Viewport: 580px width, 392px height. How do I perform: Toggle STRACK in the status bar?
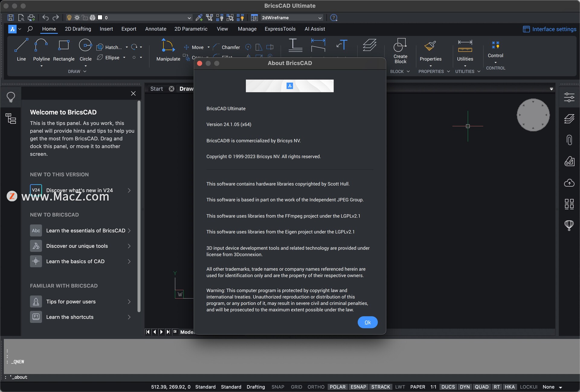tap(380, 387)
